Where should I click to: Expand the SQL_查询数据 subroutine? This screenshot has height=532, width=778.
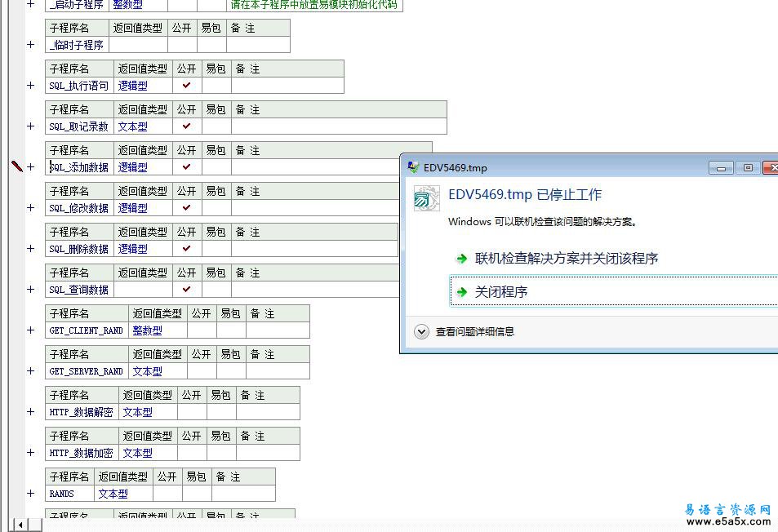click(31, 289)
